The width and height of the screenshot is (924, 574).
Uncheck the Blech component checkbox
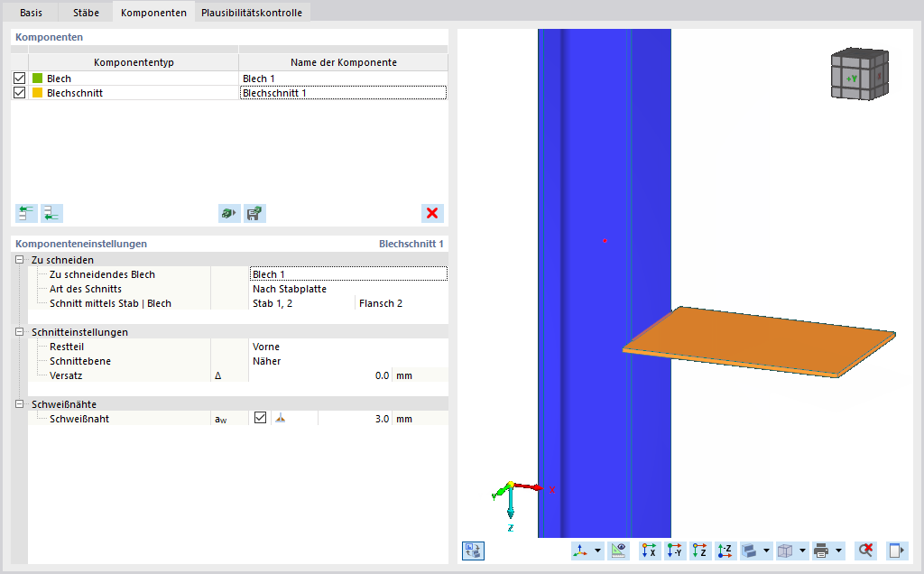coord(20,79)
